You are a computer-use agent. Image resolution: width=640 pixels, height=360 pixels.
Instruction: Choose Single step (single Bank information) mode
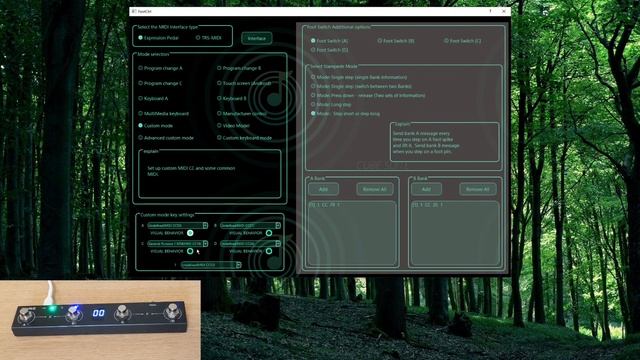[x=359, y=77]
